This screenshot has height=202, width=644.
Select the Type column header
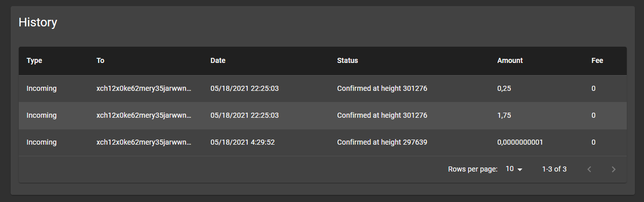coord(34,60)
